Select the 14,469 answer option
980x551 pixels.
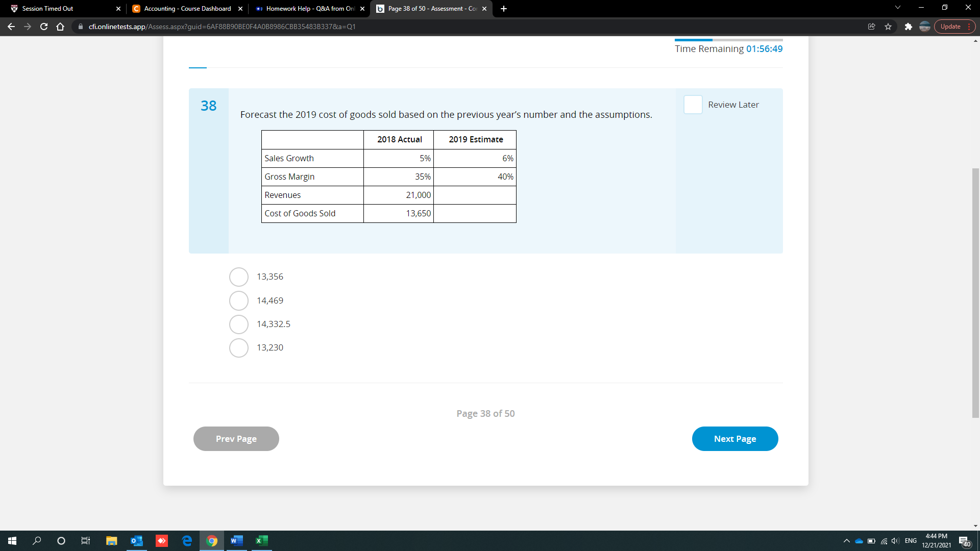pyautogui.click(x=238, y=300)
